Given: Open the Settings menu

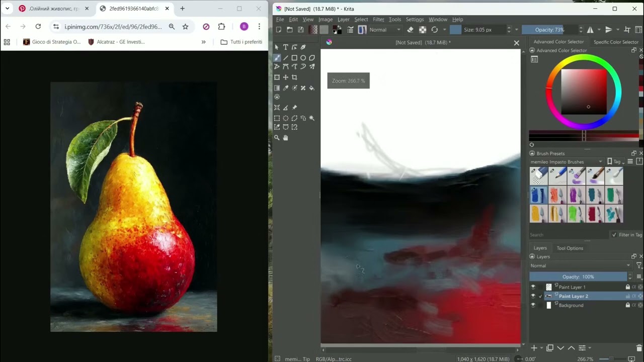Looking at the screenshot, I should click(x=415, y=20).
